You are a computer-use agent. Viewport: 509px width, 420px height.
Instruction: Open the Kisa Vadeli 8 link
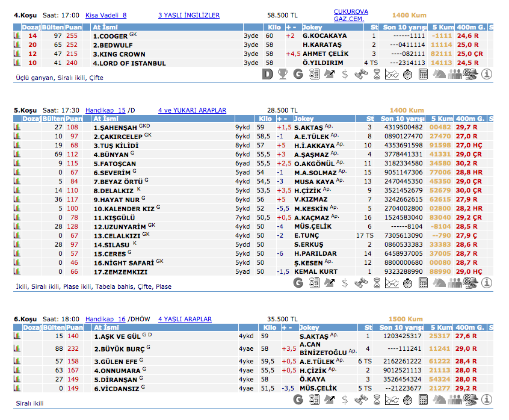106,16
